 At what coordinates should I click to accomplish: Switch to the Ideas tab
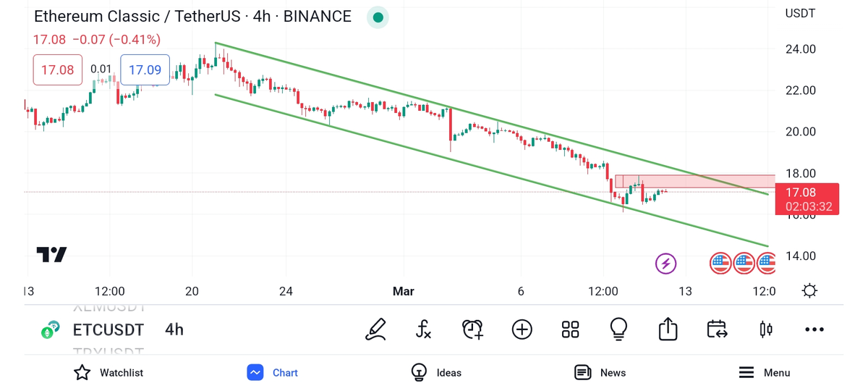436,373
